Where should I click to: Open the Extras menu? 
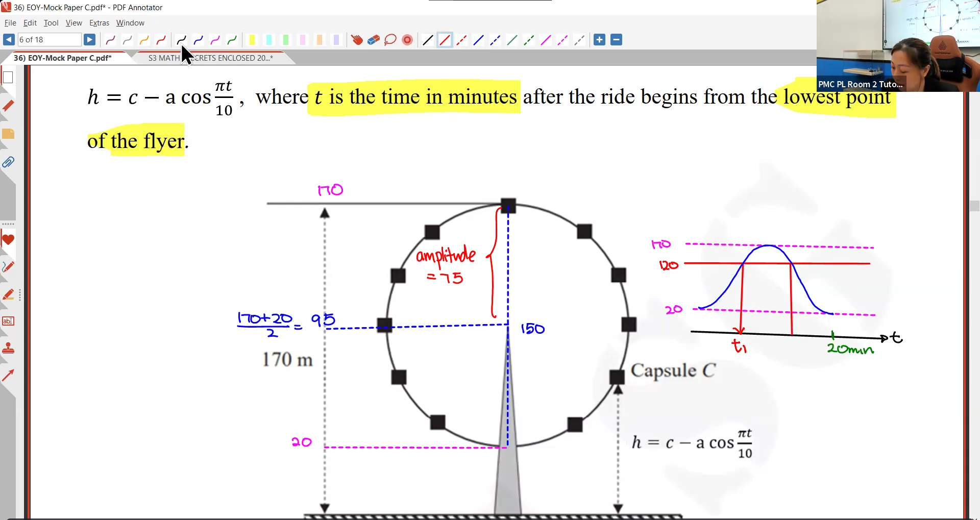(x=99, y=23)
